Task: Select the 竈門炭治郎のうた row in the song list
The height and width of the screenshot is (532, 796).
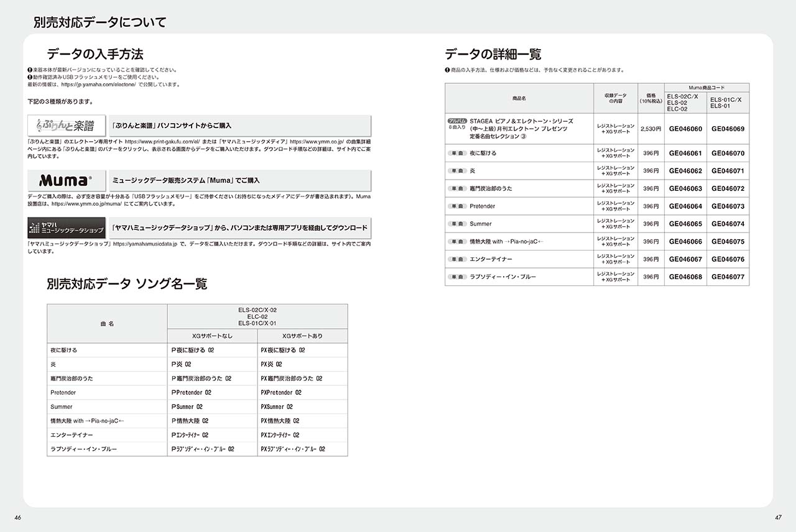Action: [197, 378]
